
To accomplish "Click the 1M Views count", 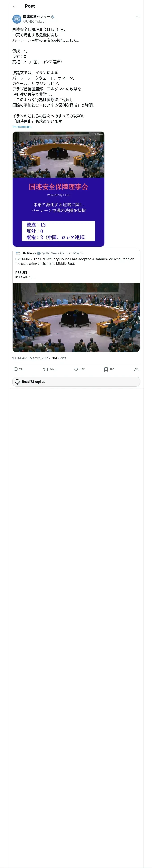I will pos(59,358).
